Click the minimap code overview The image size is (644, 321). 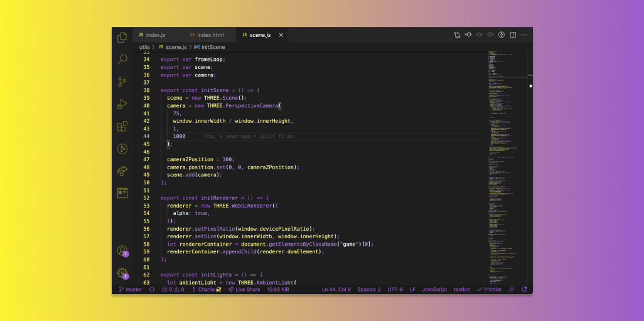point(507,167)
